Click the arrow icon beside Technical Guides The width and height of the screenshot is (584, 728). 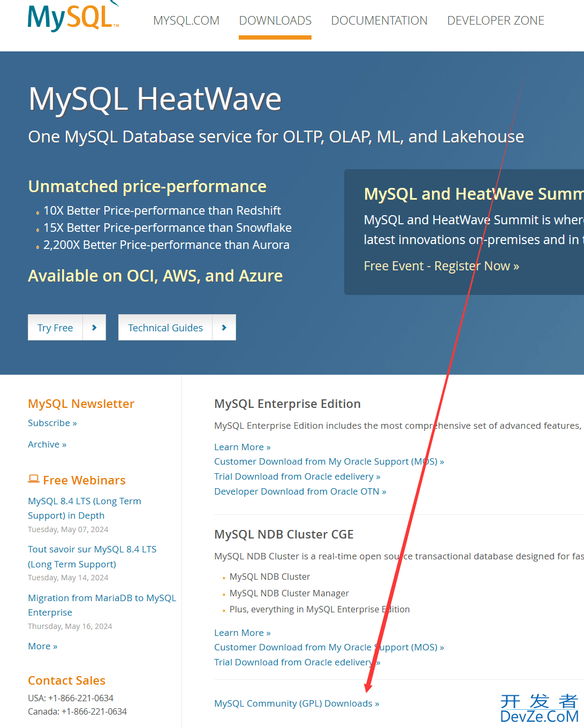pos(224,328)
